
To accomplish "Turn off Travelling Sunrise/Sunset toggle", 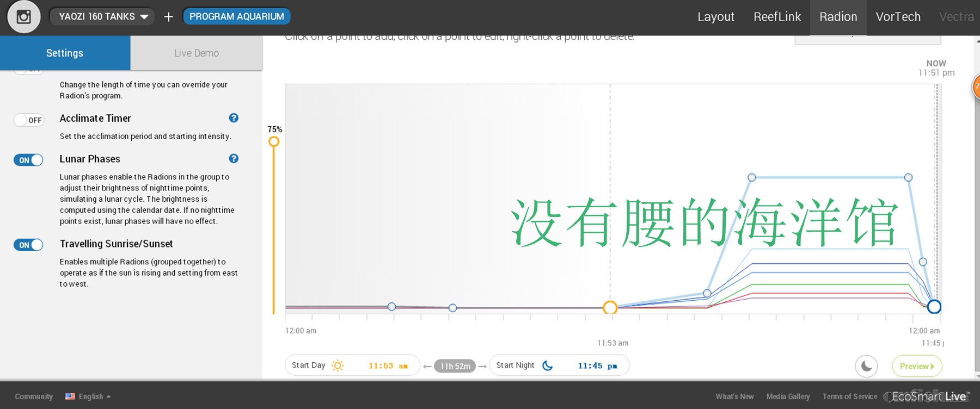I will tap(28, 245).
